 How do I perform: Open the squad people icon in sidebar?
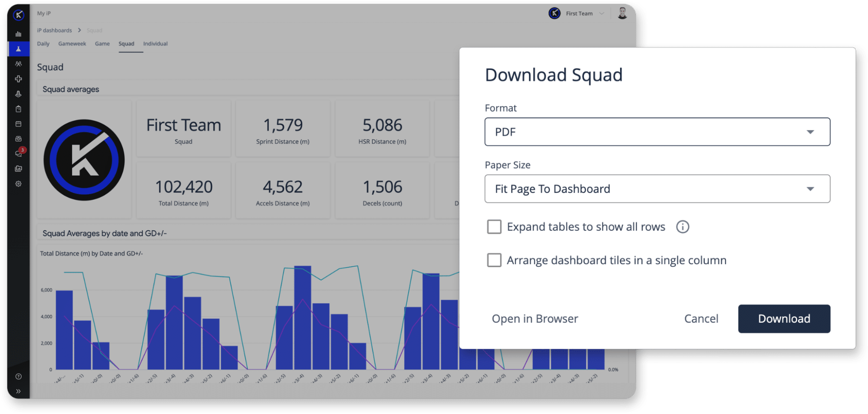pos(18,64)
